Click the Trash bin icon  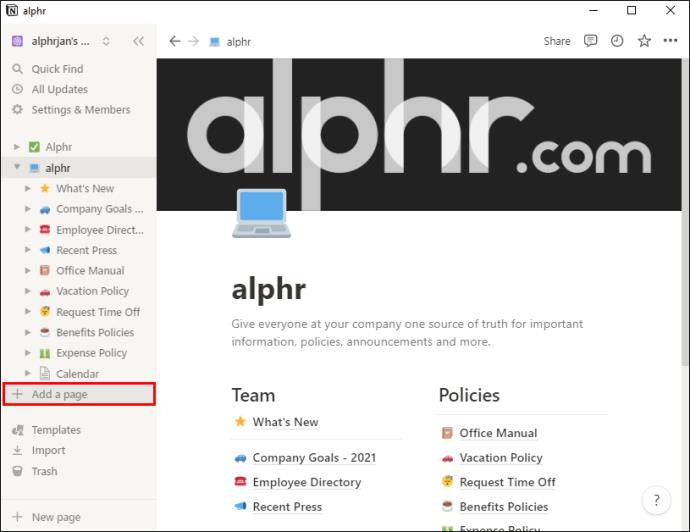pyautogui.click(x=17, y=471)
